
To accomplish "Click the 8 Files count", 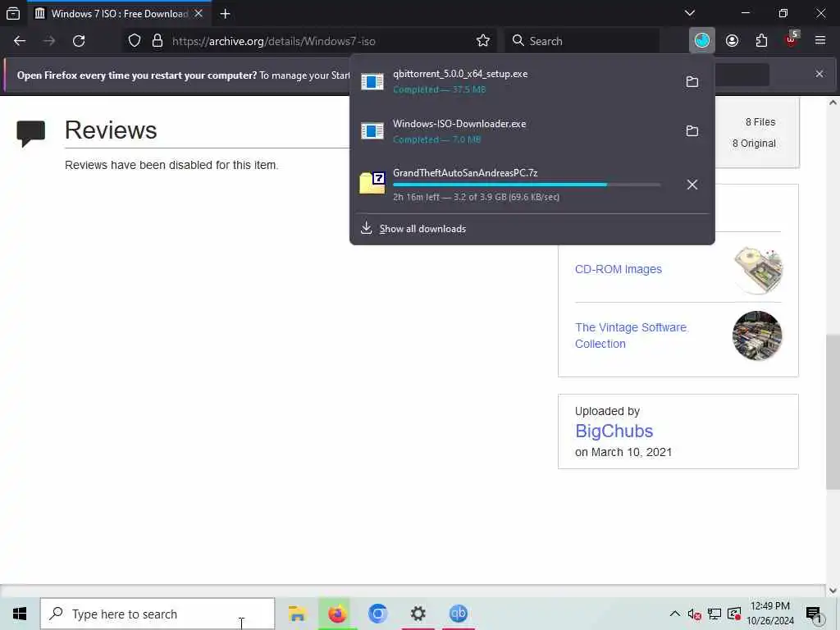I will [760, 122].
